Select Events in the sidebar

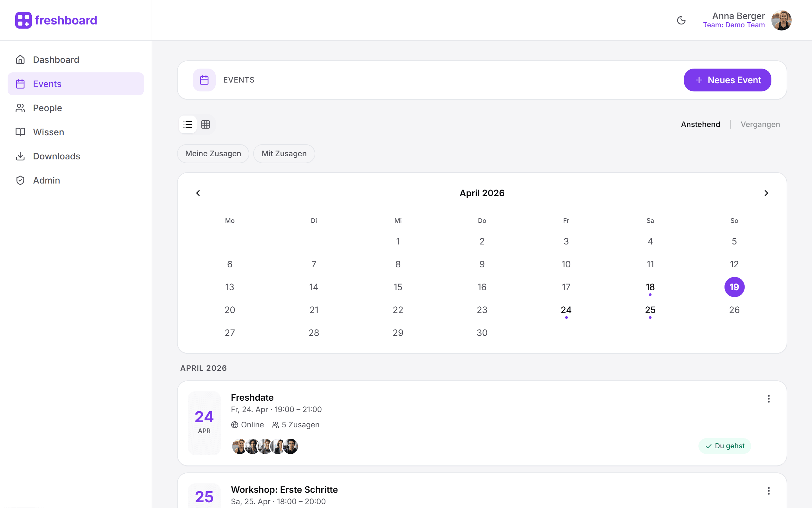(76, 84)
